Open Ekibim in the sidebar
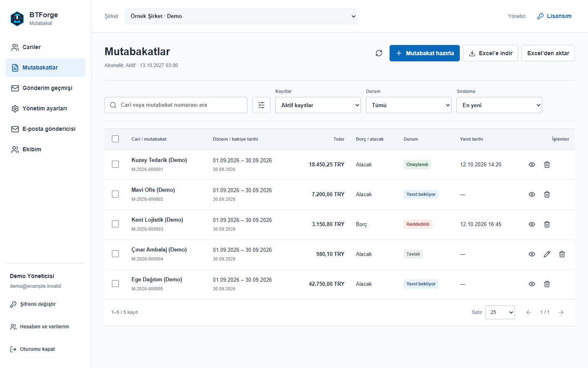The width and height of the screenshot is (588, 368). 45,149
